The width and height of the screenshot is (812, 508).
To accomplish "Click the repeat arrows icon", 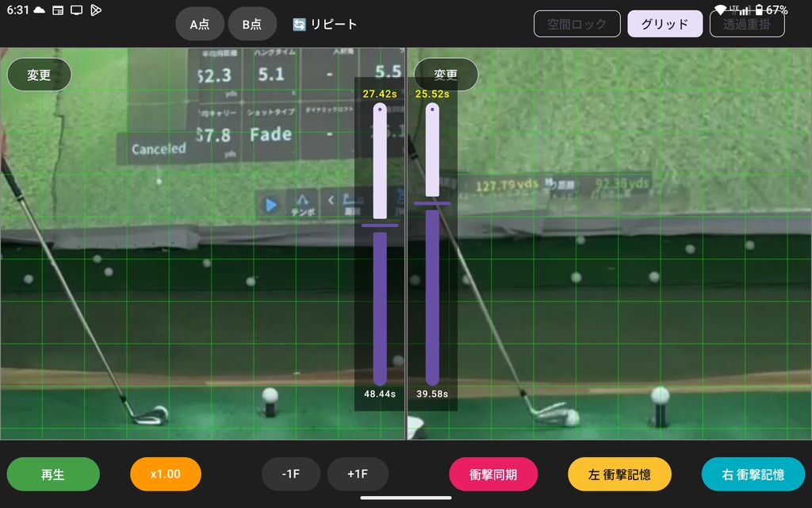I will tap(299, 25).
